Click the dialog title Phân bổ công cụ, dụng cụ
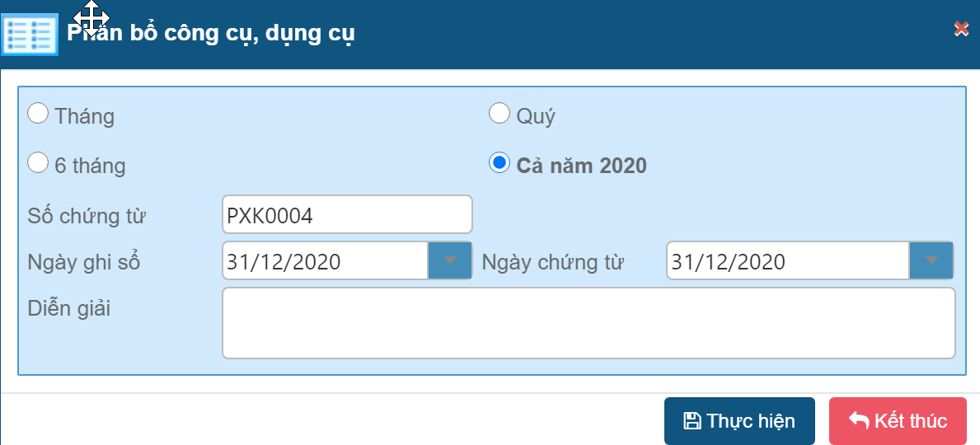 pyautogui.click(x=211, y=35)
